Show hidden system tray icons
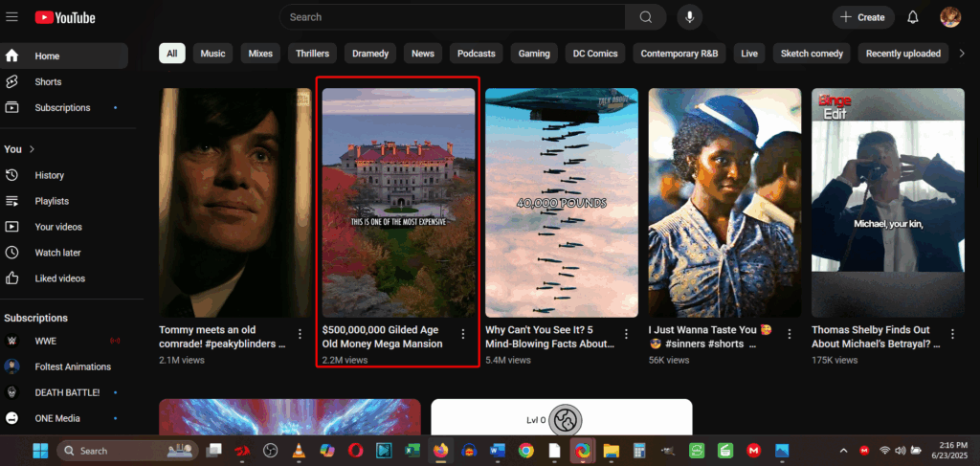This screenshot has height=466, width=980. click(843, 451)
